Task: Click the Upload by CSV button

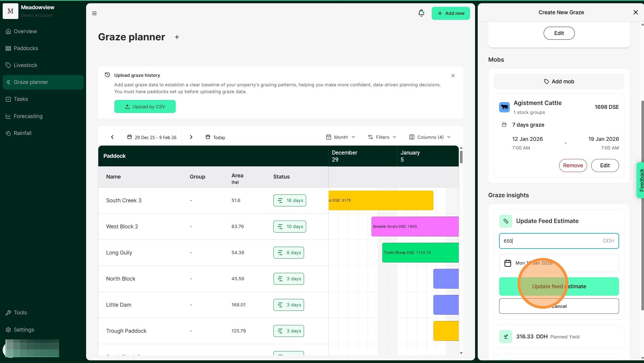Action: (x=145, y=106)
